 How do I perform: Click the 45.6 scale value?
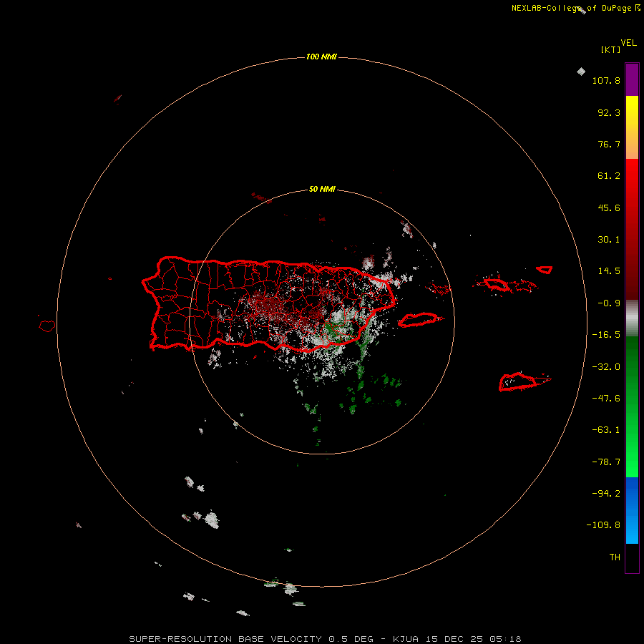tap(609, 208)
